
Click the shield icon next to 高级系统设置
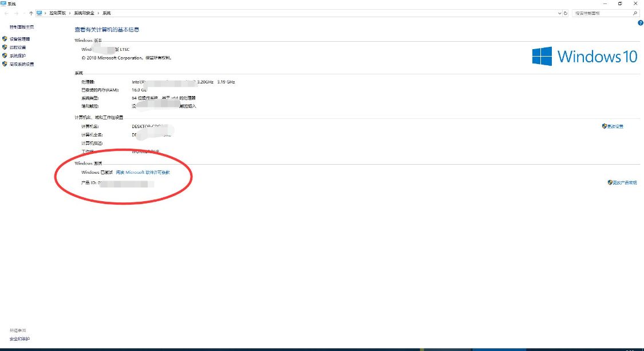click(x=5, y=64)
